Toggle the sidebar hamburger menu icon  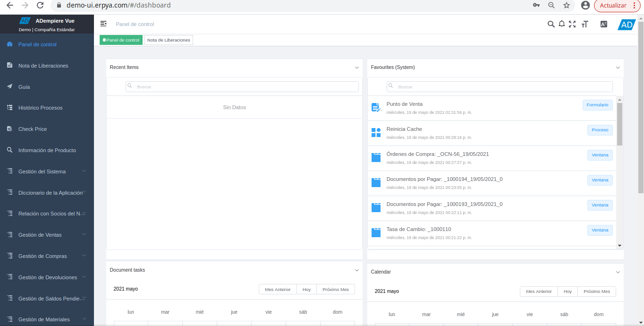(x=103, y=24)
